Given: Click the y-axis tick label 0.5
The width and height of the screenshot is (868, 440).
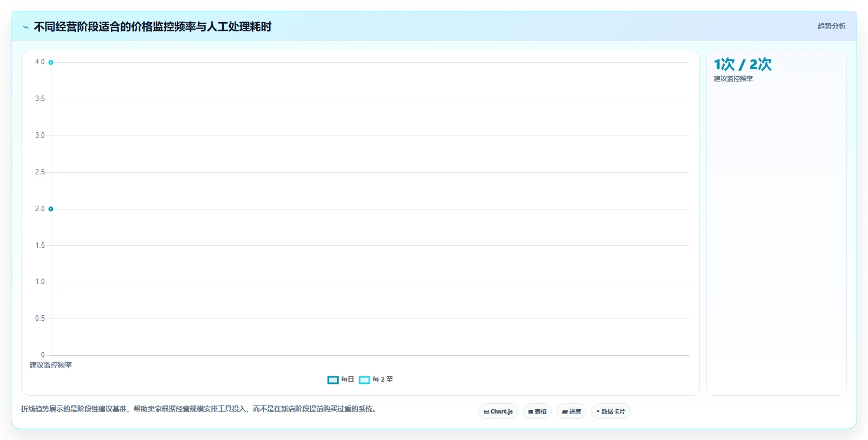Looking at the screenshot, I should 40,319.
